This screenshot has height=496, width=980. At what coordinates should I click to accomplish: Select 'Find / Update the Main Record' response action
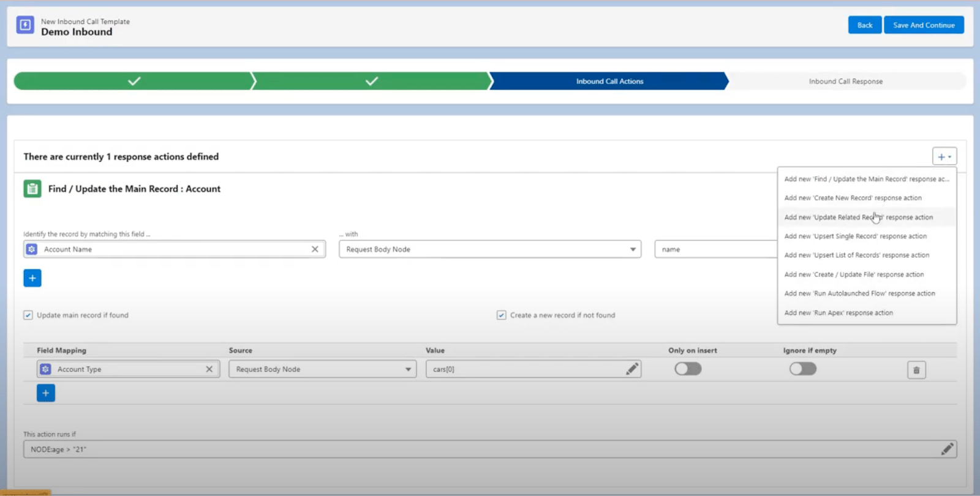pyautogui.click(x=867, y=179)
